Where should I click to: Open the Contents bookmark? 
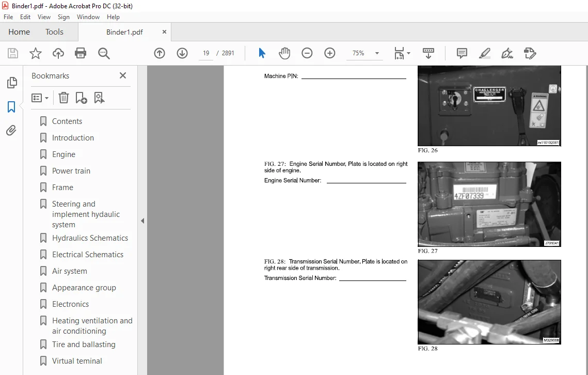(67, 121)
